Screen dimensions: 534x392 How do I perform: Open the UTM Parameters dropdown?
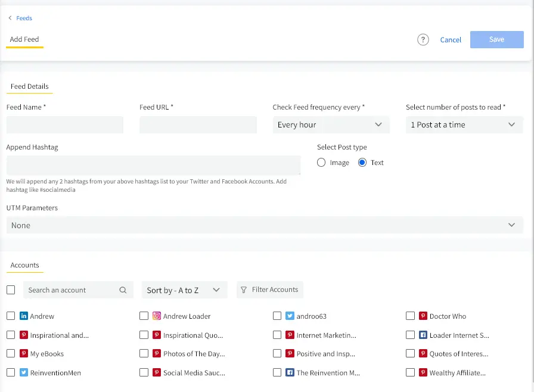(264, 225)
